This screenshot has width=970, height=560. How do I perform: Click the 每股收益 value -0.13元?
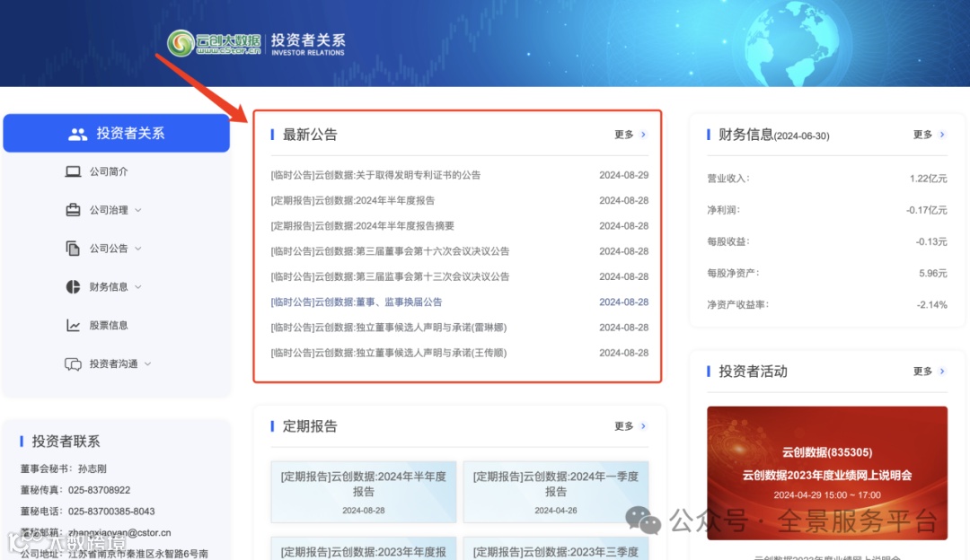pyautogui.click(x=931, y=241)
